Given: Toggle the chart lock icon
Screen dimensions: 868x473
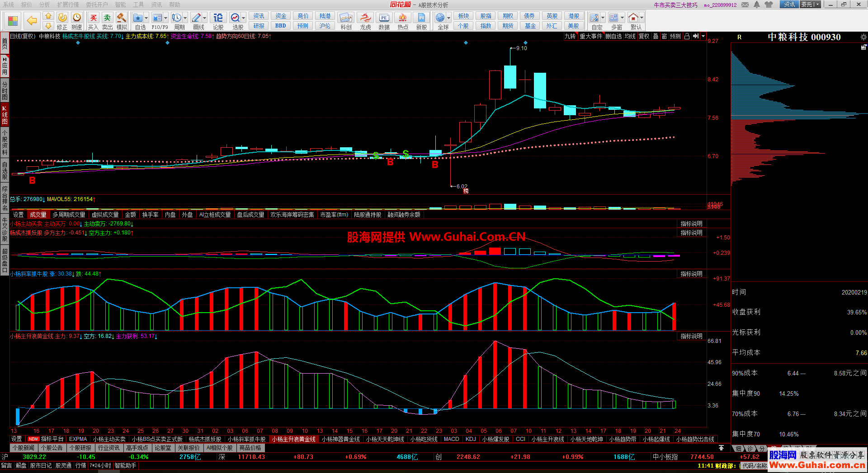Looking at the screenshot, I should click(687, 37).
